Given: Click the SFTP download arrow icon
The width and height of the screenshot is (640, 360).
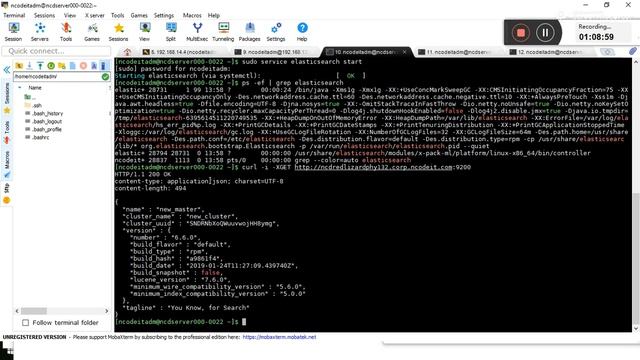Looking at the screenshot, I should pyautogui.click(x=29, y=66).
